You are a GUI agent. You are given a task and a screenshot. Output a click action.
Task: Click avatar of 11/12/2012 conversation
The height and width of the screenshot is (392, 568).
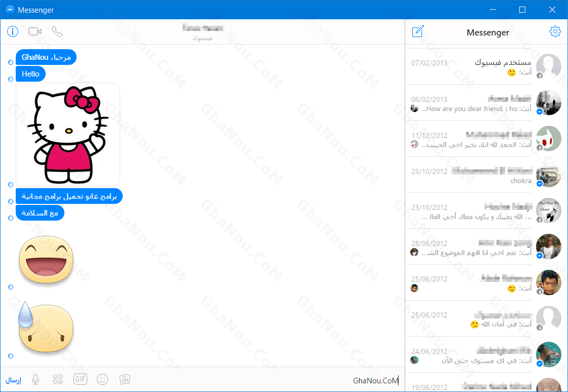[548, 138]
